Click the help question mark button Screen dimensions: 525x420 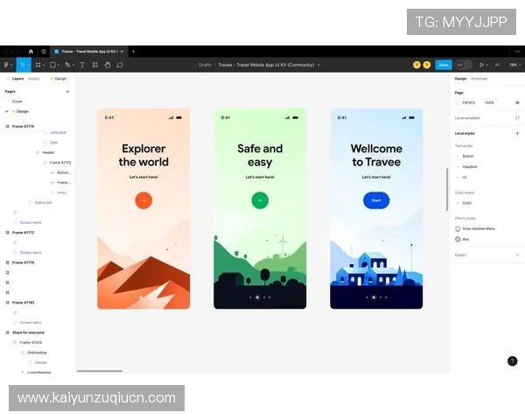pyautogui.click(x=512, y=360)
